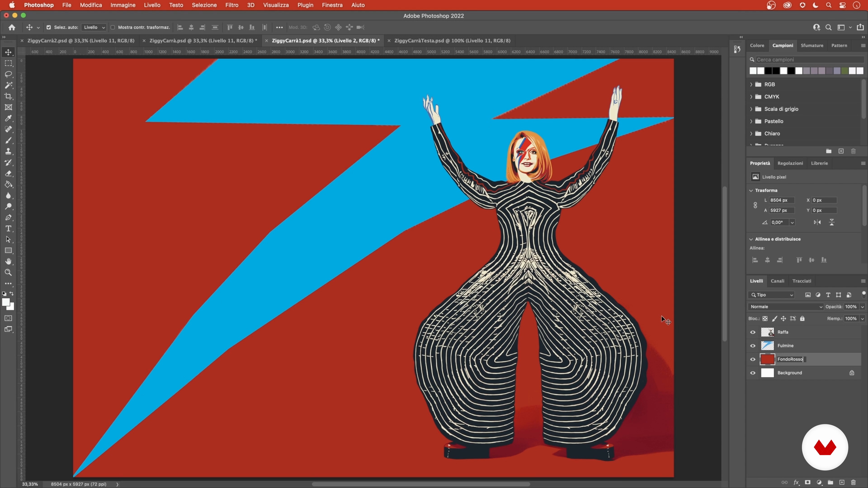Select the Healing Brush tool

coord(8,129)
